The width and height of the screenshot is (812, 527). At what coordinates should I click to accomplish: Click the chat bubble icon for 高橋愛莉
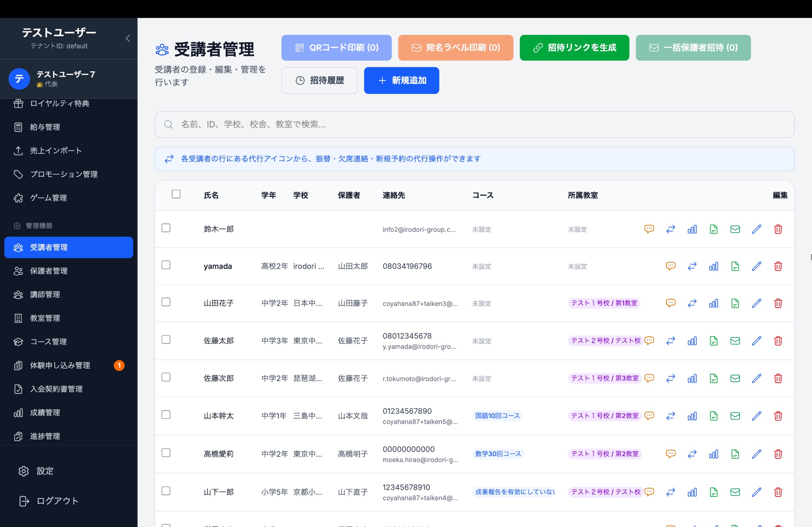click(671, 454)
